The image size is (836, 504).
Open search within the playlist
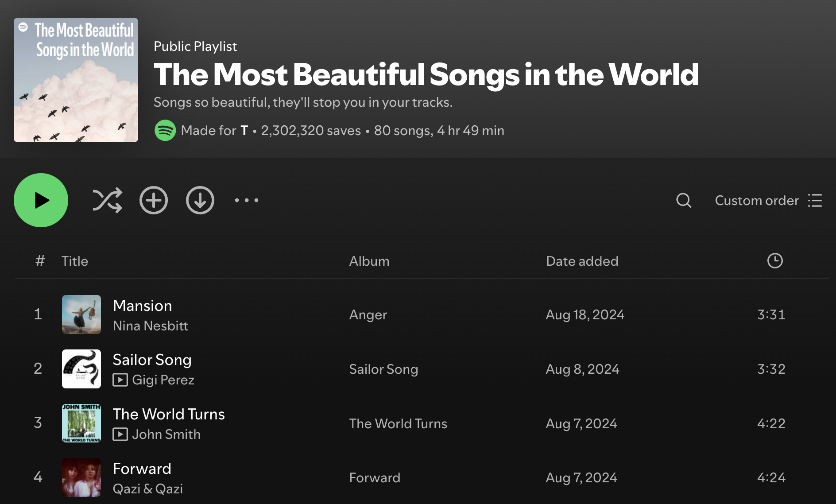pos(683,201)
